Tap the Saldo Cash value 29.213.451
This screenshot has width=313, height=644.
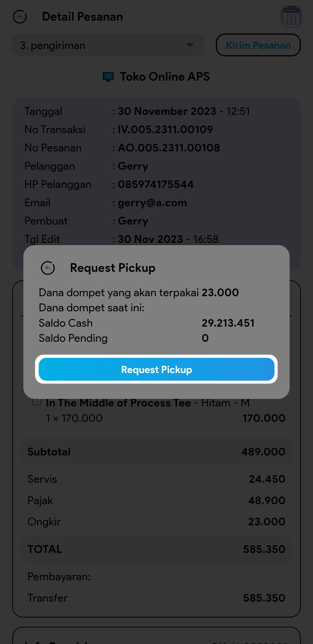(x=228, y=323)
